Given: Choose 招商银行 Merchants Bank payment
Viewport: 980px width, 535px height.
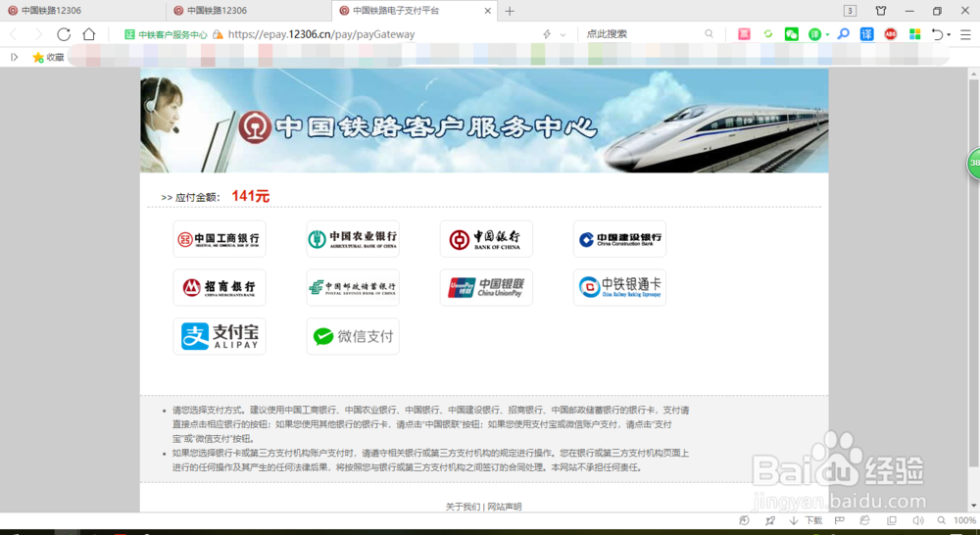Looking at the screenshot, I should click(220, 287).
